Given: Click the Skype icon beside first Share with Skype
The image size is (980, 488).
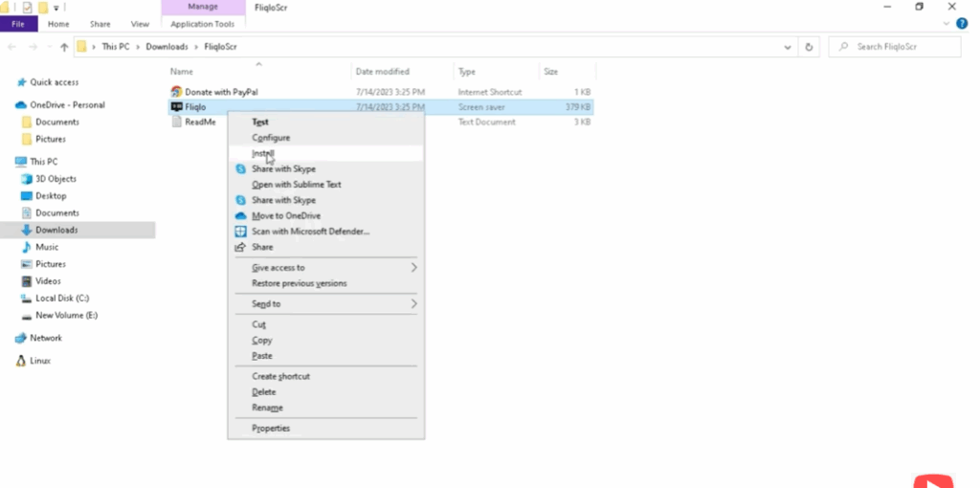Looking at the screenshot, I should [241, 169].
